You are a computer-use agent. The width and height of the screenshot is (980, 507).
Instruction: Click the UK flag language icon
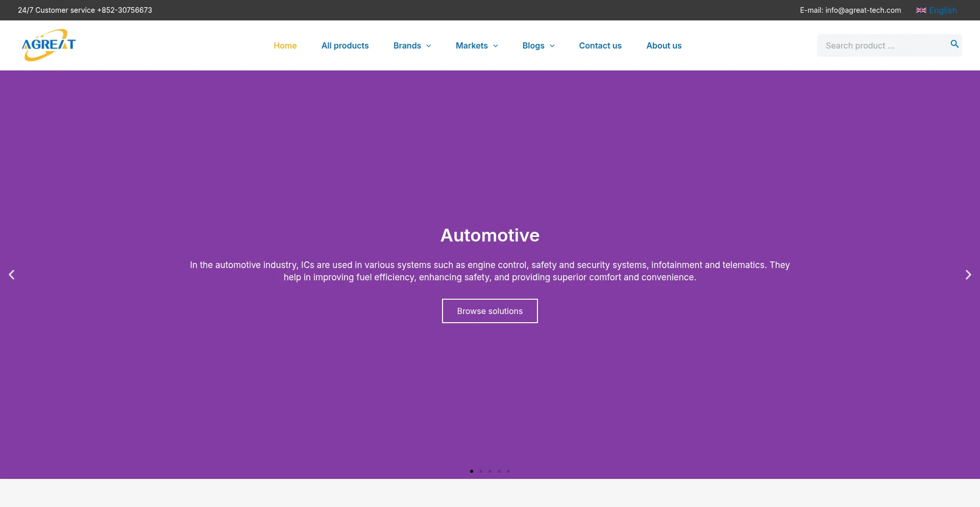pos(921,10)
